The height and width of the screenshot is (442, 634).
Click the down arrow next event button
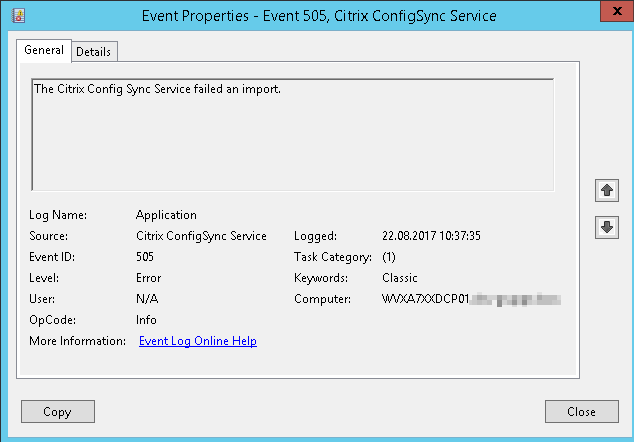coord(606,227)
